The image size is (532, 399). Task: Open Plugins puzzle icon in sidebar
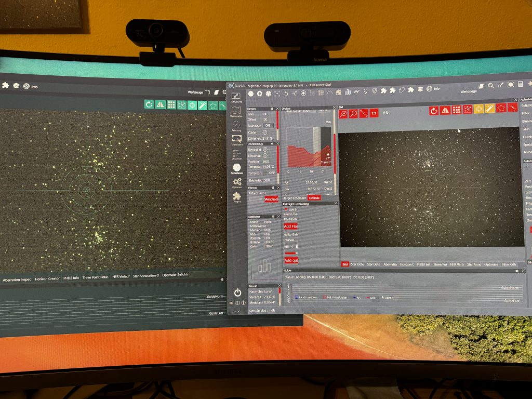pos(237,197)
